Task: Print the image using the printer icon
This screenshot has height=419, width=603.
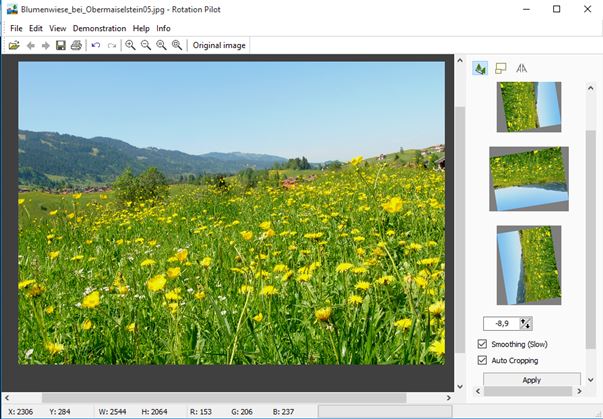Action: click(76, 45)
